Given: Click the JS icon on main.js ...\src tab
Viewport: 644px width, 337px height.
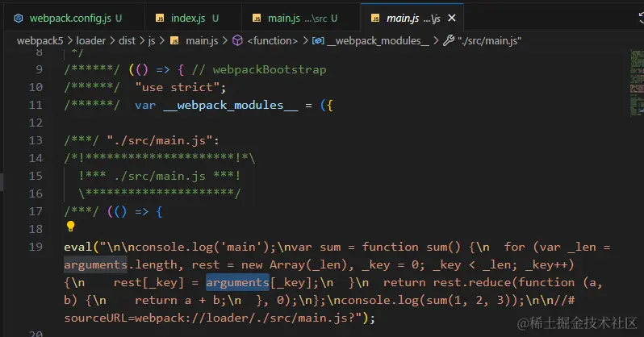Looking at the screenshot, I should click(x=257, y=18).
